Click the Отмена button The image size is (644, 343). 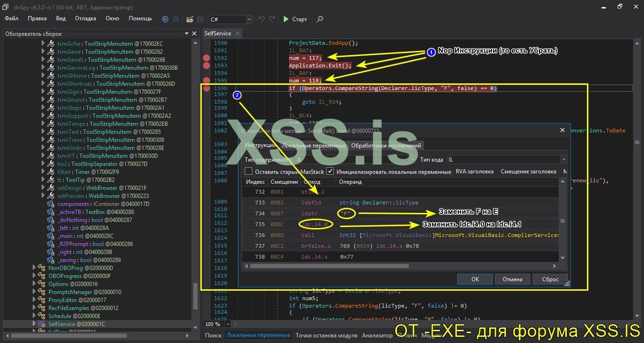click(512, 279)
